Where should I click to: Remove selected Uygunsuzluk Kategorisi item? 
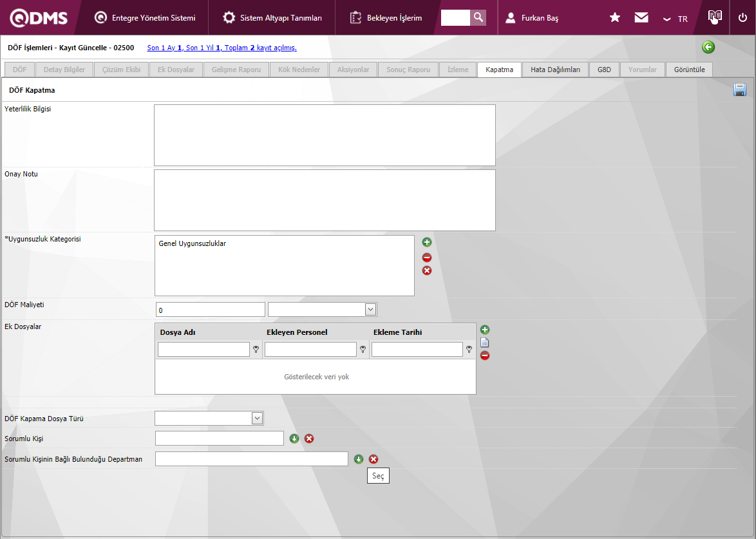coord(427,258)
